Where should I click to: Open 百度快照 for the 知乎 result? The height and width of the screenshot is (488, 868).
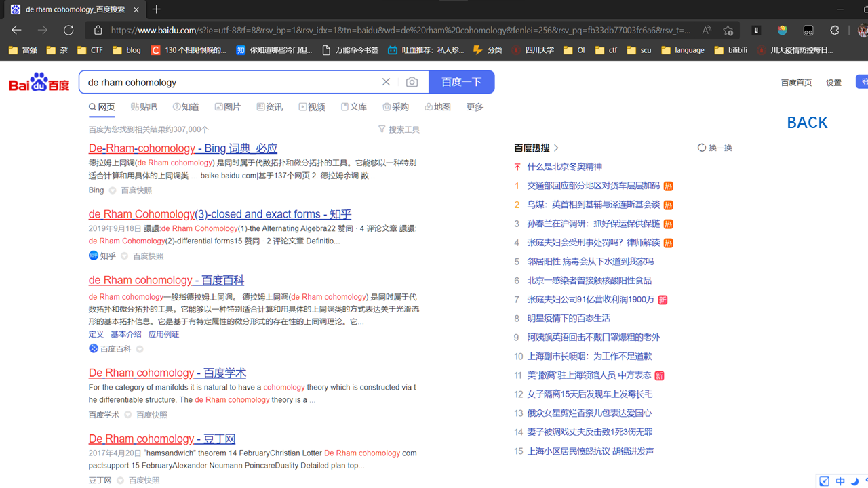coord(149,256)
